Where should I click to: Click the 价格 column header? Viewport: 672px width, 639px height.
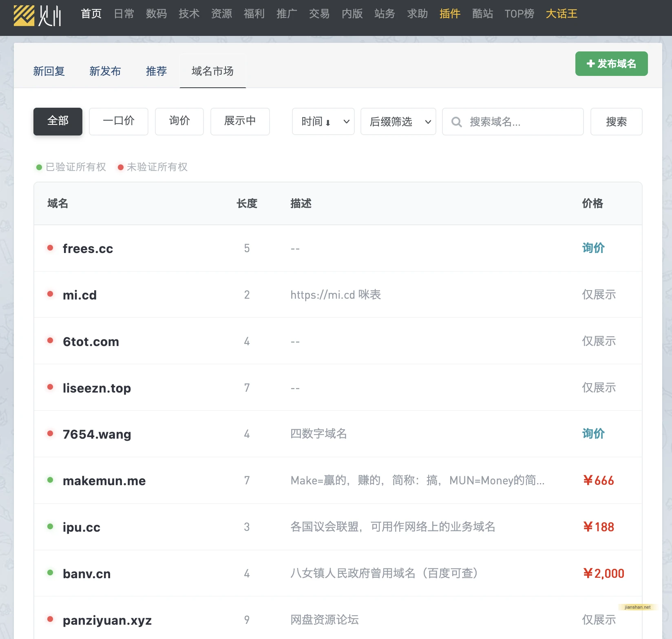coord(592,203)
